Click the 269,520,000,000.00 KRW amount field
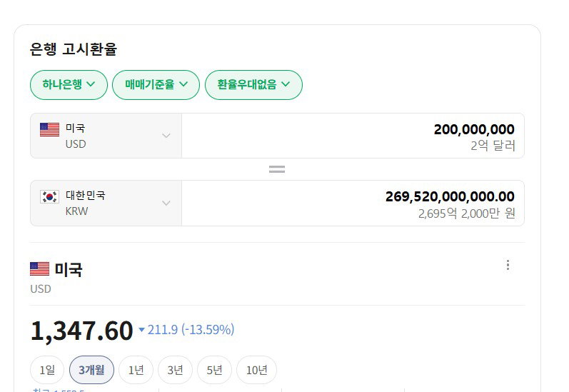Screen dimensions: 569x392 tap(353, 203)
